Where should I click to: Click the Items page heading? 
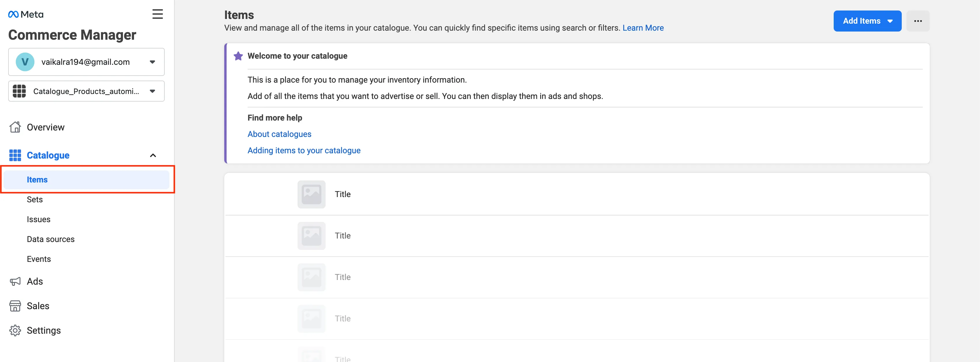point(239,15)
